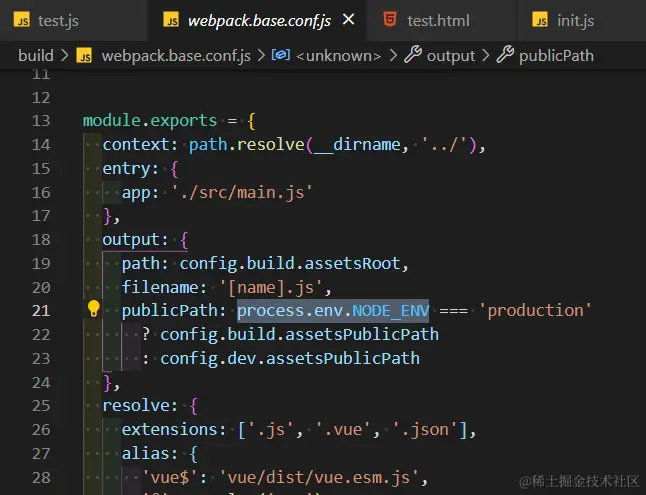Open the lightbulb code actions on line 21
Image resolution: width=646 pixels, height=495 pixels.
94,309
